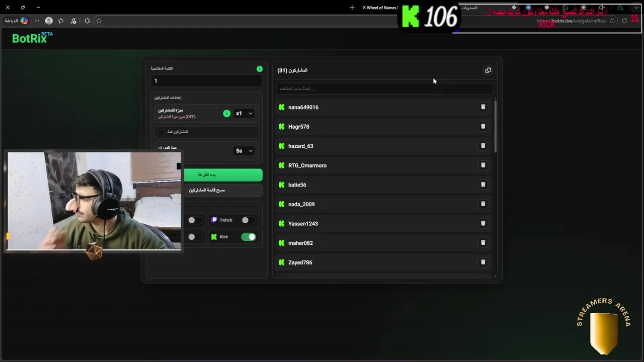
Task: Click the username nana649016
Action: click(303, 107)
